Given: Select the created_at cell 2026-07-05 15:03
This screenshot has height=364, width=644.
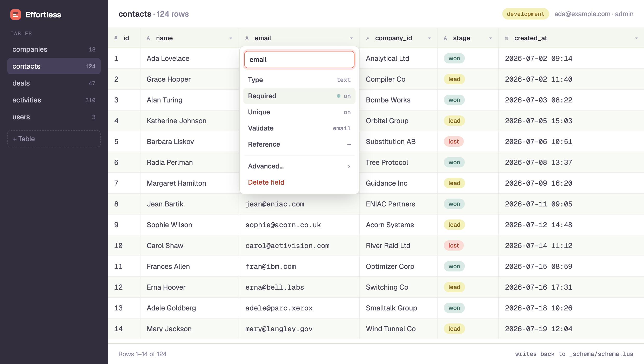Looking at the screenshot, I should click(571, 121).
